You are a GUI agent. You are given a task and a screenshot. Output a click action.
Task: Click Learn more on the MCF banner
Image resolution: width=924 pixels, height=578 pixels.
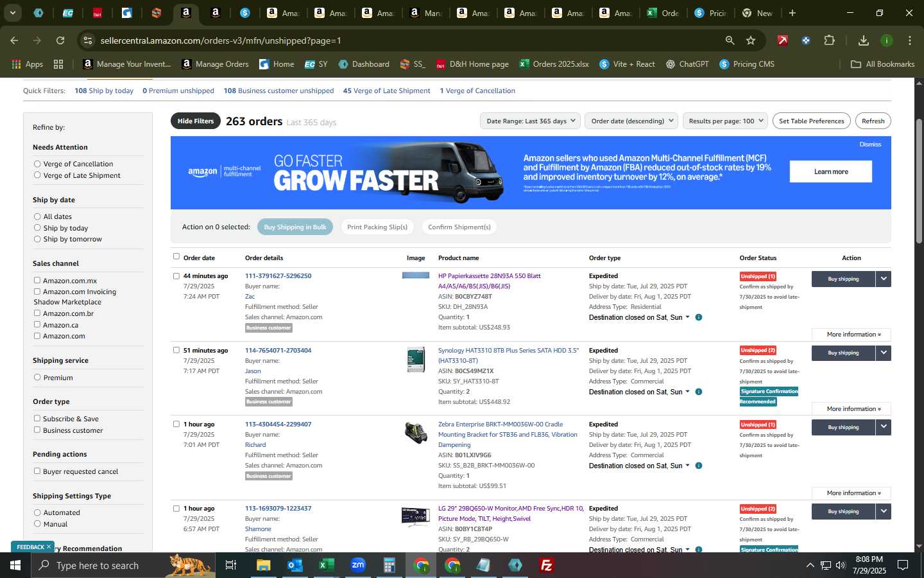(830, 171)
